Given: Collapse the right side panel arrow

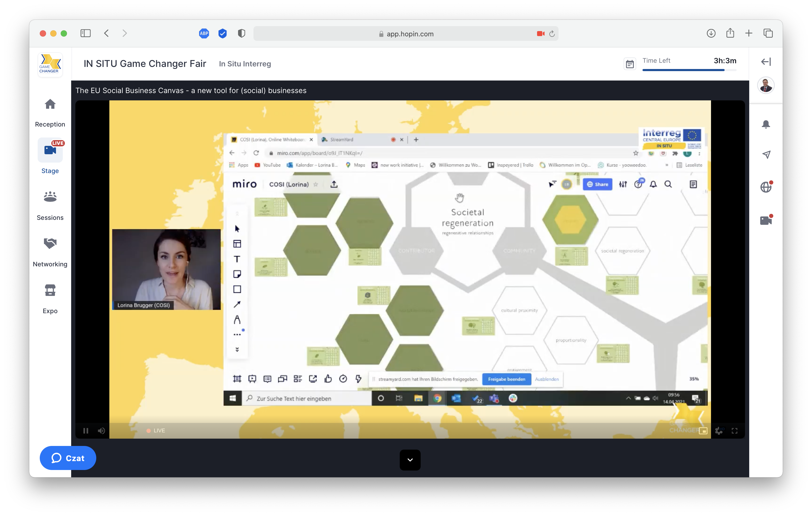Looking at the screenshot, I should click(766, 62).
